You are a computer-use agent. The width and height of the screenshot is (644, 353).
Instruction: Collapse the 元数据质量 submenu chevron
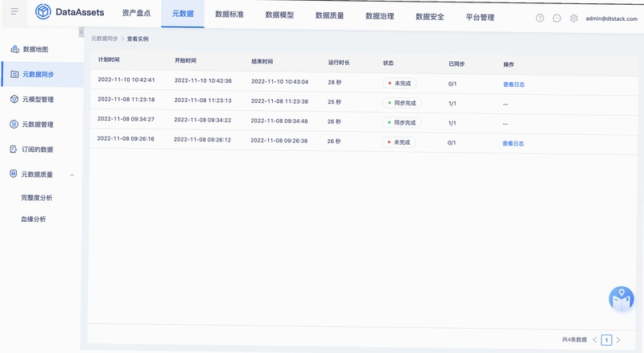click(x=72, y=175)
